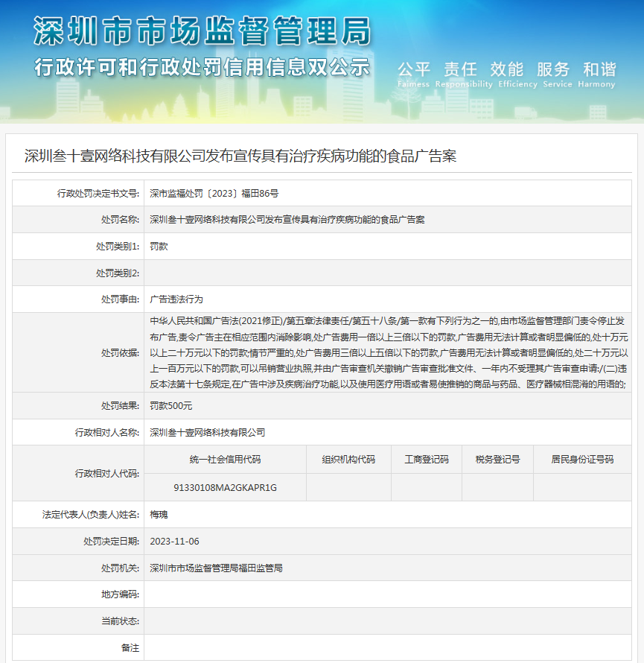Image resolution: width=644 pixels, height=663 pixels.
Task: Select credit code 91330108MA2GKAPR1G
Action: pyautogui.click(x=226, y=487)
